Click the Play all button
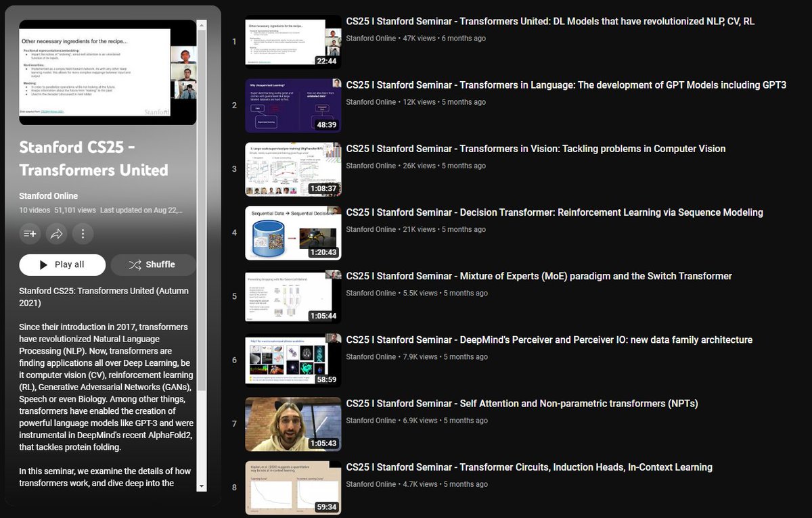Screen dimensions: 812x518 click(x=62, y=264)
